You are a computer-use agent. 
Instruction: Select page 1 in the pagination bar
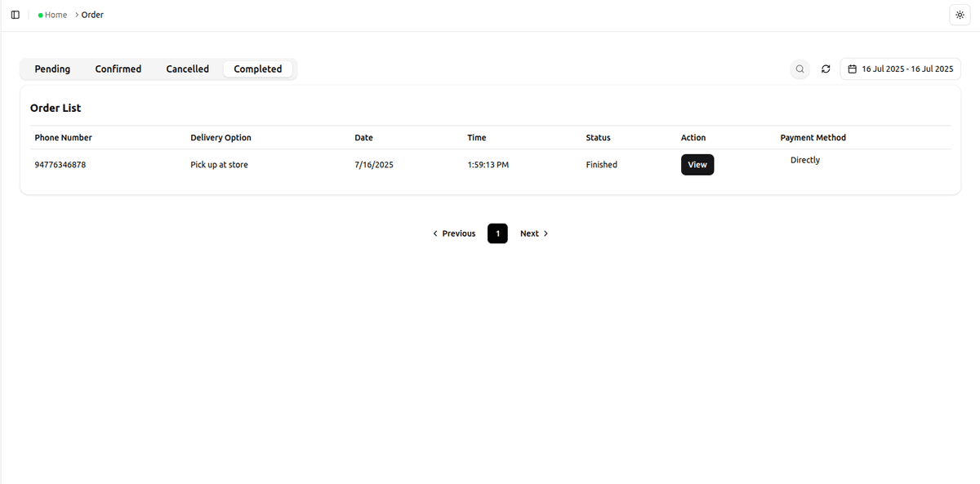coord(497,233)
